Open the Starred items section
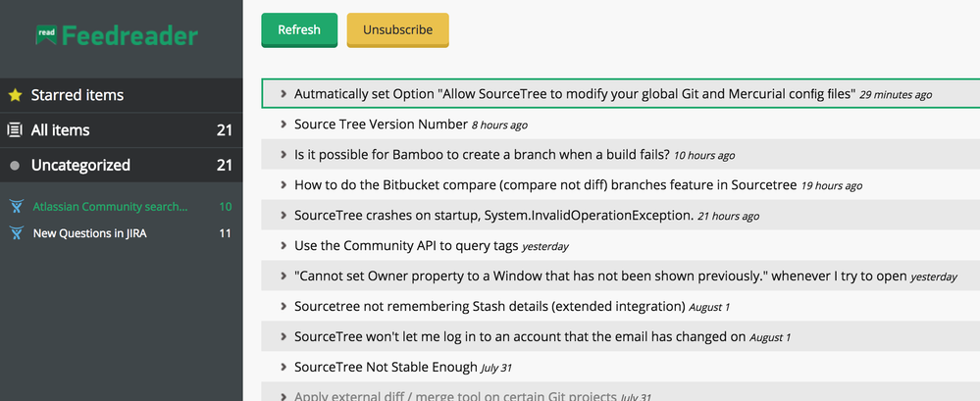Screen dimensions: 980x401 (122, 95)
